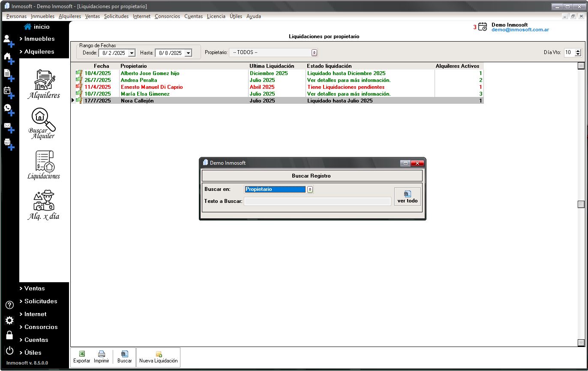The width and height of the screenshot is (588, 371).
Task: Click the Nueva Liquidación button
Action: [159, 357]
